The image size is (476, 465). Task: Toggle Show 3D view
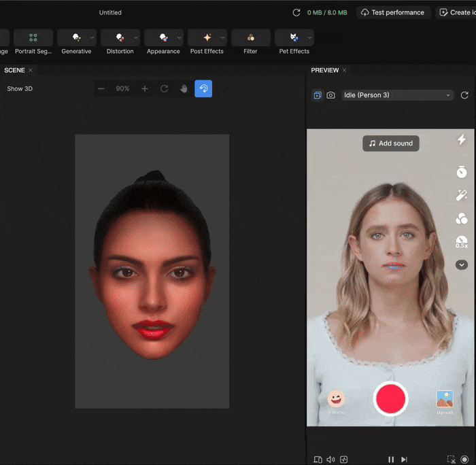point(20,88)
